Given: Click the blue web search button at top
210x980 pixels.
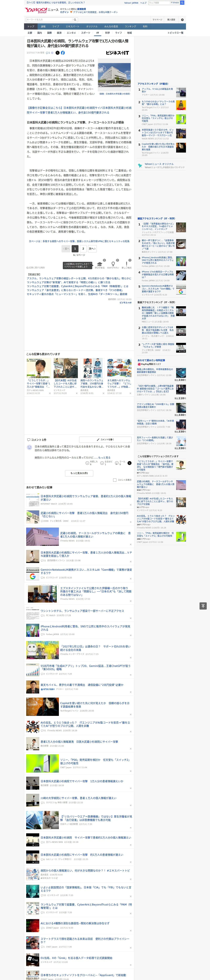Looking at the screenshot, I should [x=182, y=3].
